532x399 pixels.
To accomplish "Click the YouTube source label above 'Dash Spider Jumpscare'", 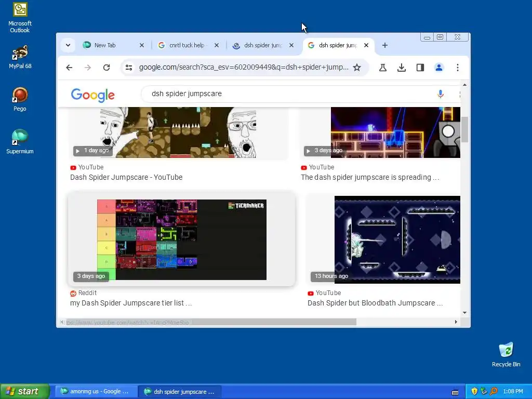I will (x=87, y=167).
